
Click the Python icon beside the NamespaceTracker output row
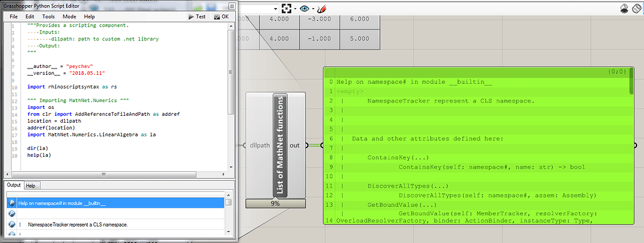12,225
